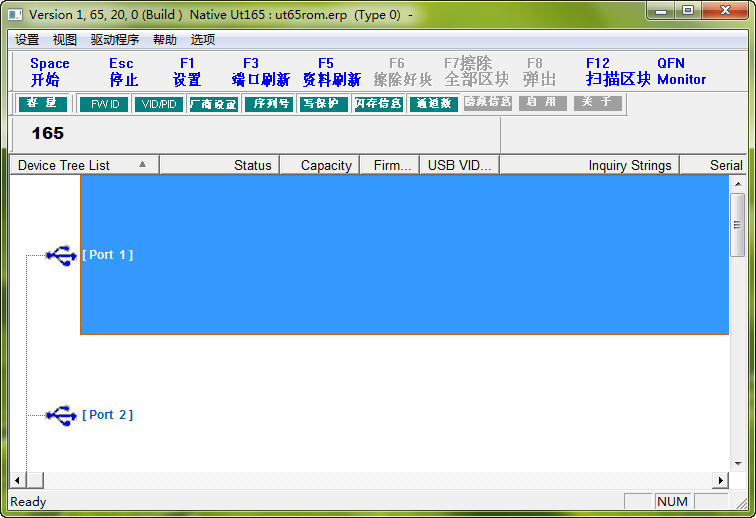Toggle the 写保护 write protect button

[x=322, y=104]
